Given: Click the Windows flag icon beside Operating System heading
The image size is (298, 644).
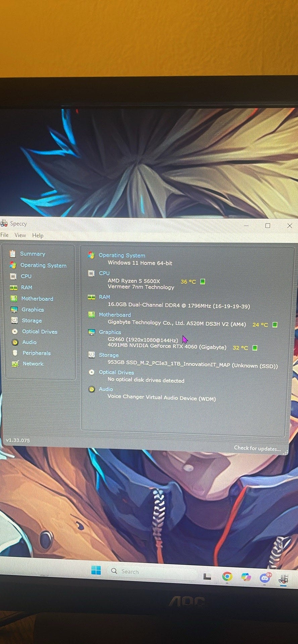Looking at the screenshot, I should point(91,255).
